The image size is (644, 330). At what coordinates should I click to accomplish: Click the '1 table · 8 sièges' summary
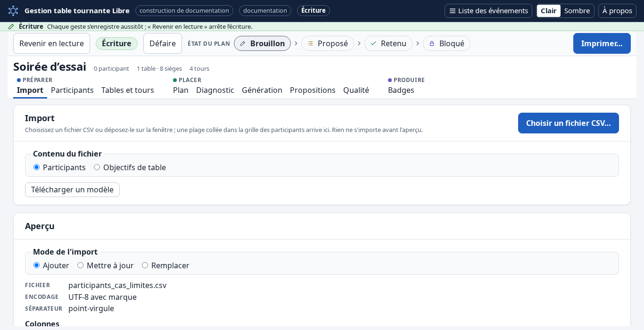click(159, 68)
